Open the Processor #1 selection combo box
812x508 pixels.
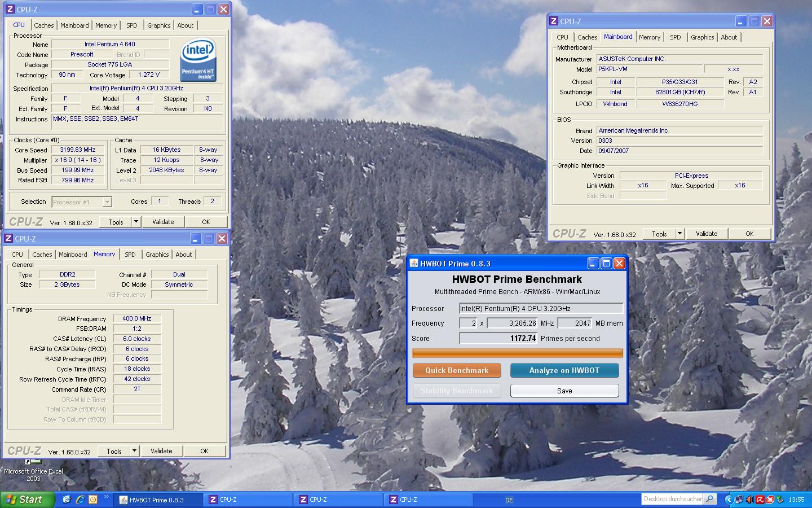(82, 202)
